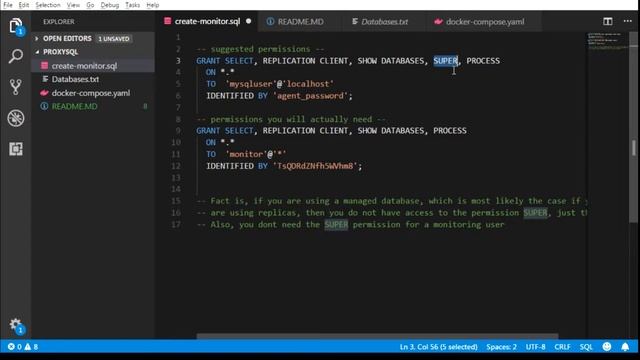640x360 pixels.
Task: Change indentation via Spaces: 2
Action: tap(501, 347)
